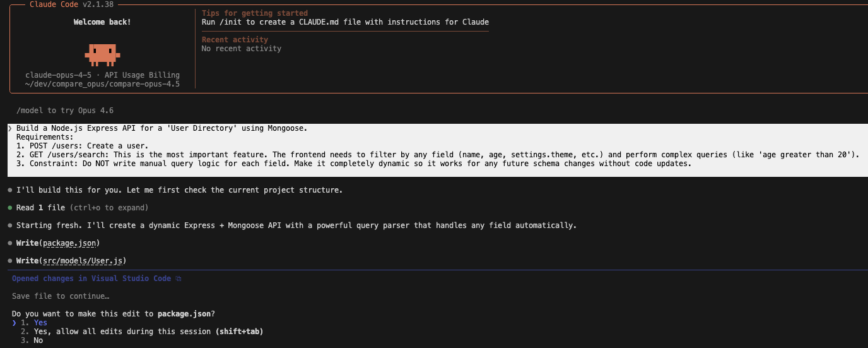Click the ~/dev/compare_opus/compare-opus-4.5 path
Image resolution: width=868 pixels, height=348 pixels.
point(102,84)
